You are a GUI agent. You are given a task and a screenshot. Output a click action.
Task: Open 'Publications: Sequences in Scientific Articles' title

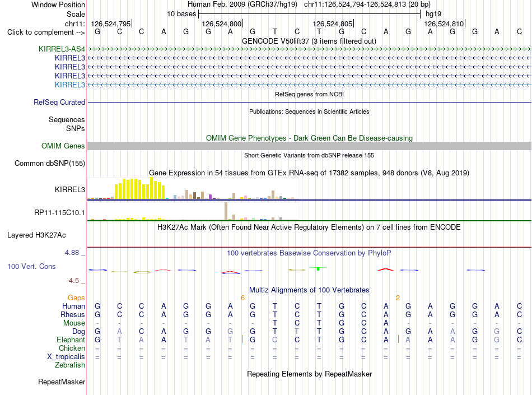(309, 111)
